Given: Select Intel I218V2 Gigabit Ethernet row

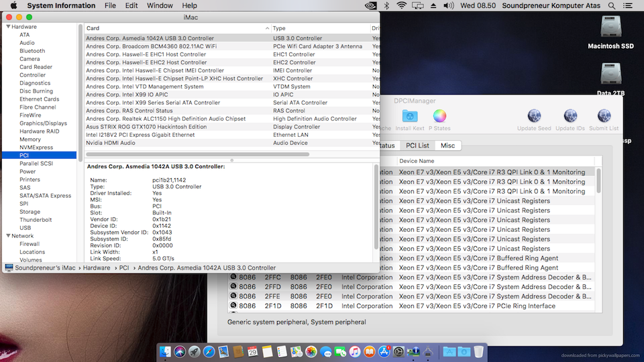Looking at the screenshot, I should coord(232,135).
